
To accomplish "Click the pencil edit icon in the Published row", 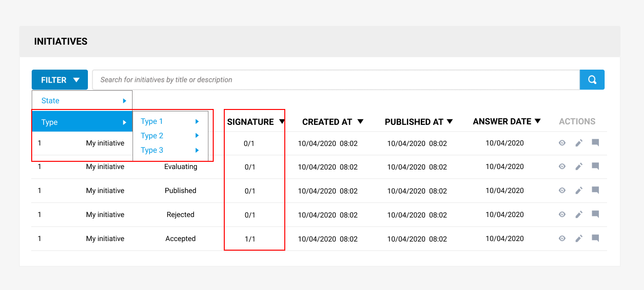I will 579,191.
